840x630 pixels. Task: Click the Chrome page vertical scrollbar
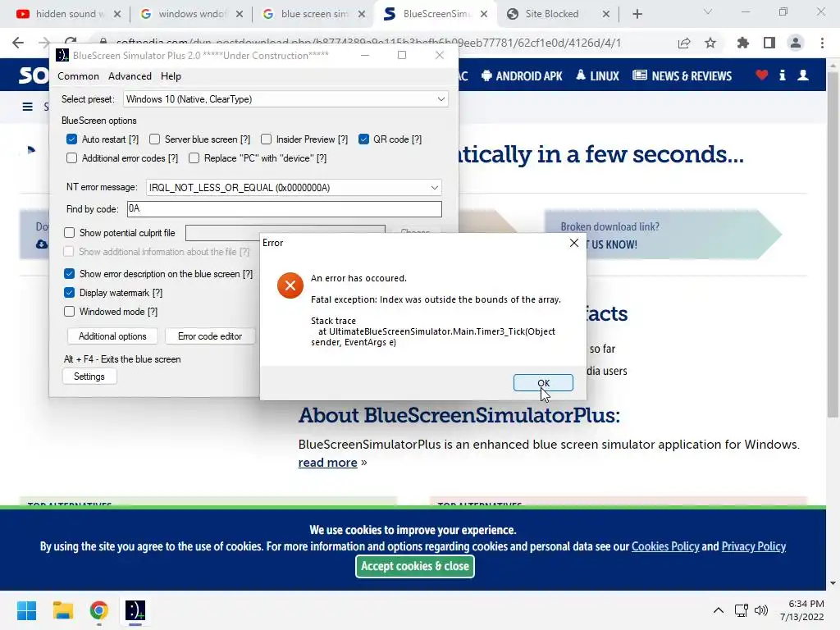pyautogui.click(x=833, y=244)
